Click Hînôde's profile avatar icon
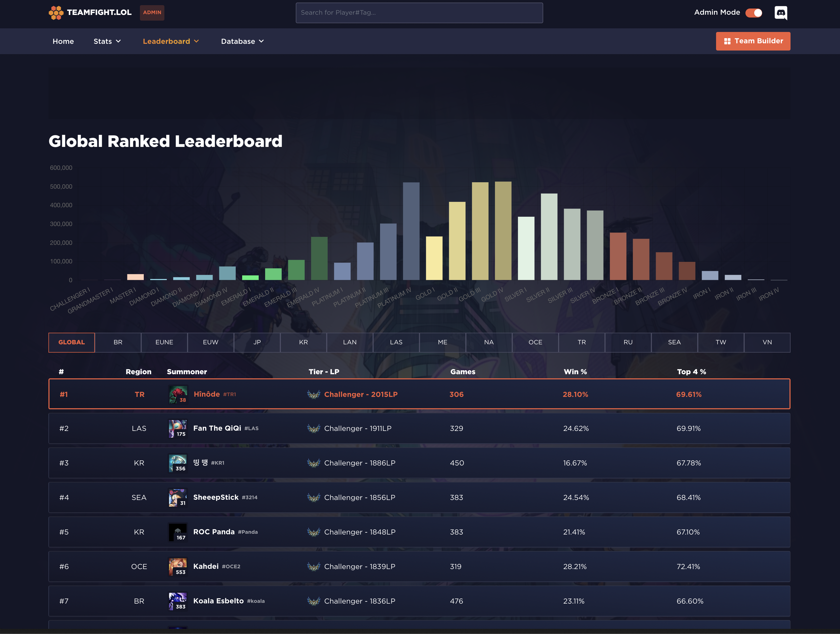The width and height of the screenshot is (840, 634). pos(178,394)
